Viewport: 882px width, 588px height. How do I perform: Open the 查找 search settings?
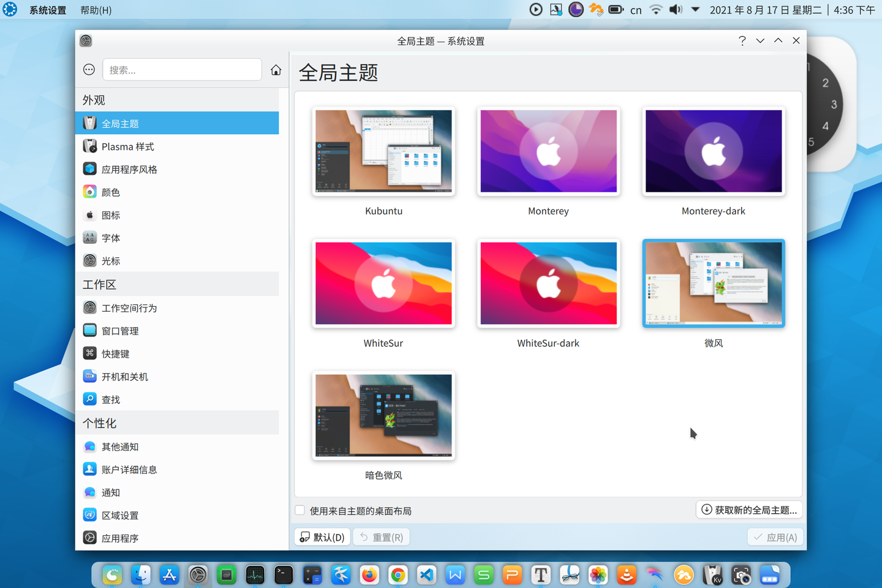click(177, 399)
